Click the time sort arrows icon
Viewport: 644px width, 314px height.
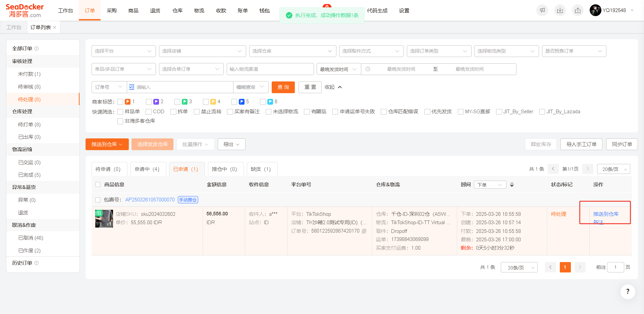coord(512,185)
